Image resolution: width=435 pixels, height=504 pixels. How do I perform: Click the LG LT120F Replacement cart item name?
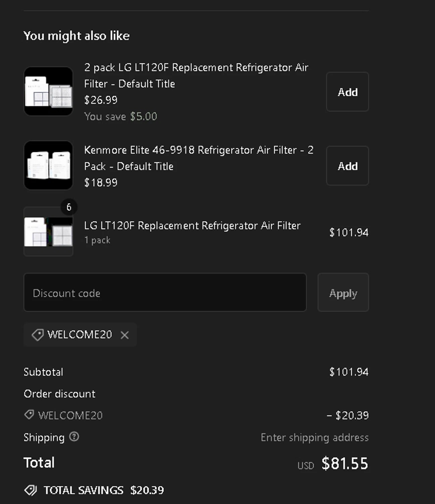tap(192, 225)
